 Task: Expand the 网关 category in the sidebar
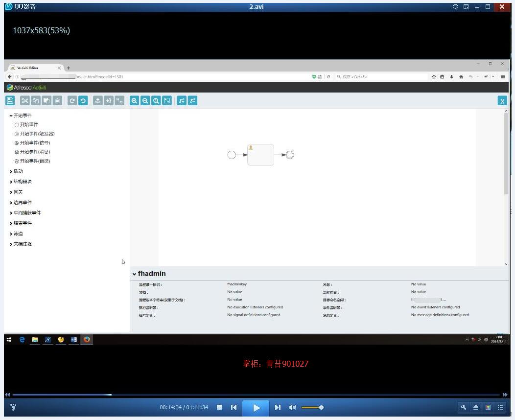pos(18,192)
